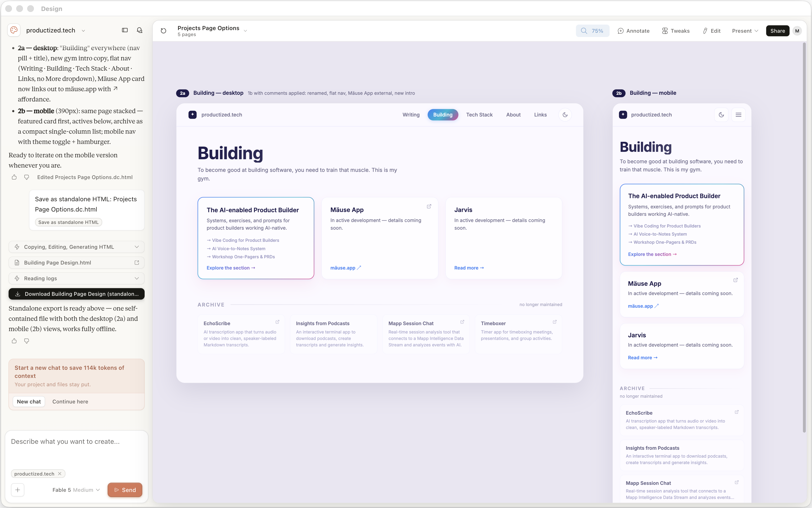Click external link icon on EchoScribe desktop card
Viewport: 812px width, 508px height.
pos(277,322)
